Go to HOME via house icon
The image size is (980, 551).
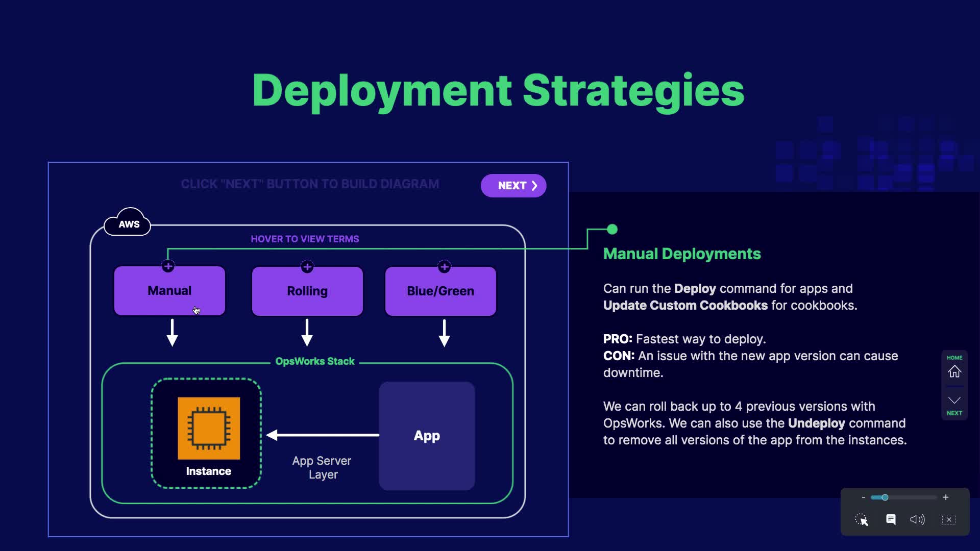coord(954,371)
